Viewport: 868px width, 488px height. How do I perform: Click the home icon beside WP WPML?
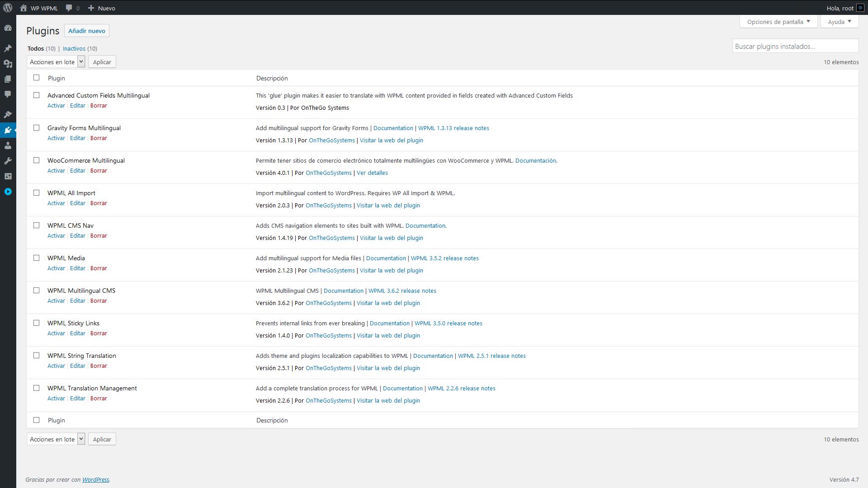(24, 8)
